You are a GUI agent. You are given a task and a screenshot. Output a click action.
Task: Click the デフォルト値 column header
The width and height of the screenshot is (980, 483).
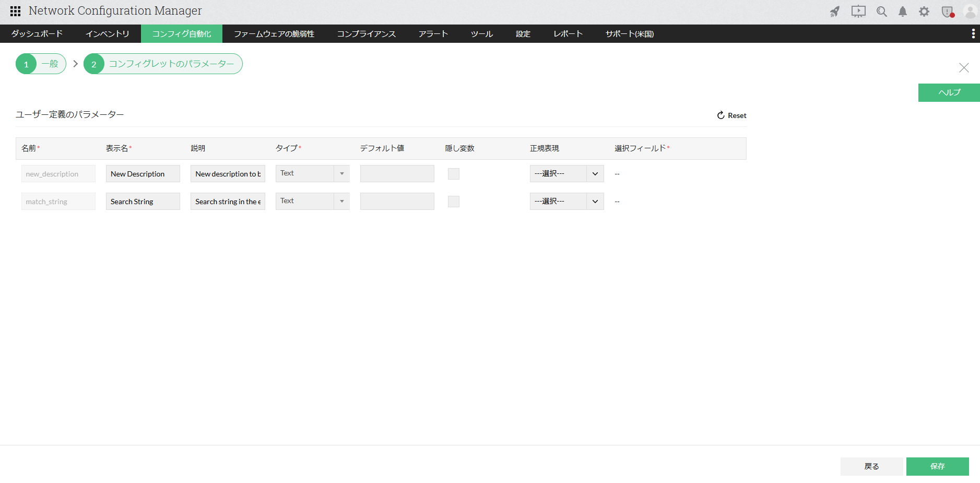pyautogui.click(x=382, y=148)
